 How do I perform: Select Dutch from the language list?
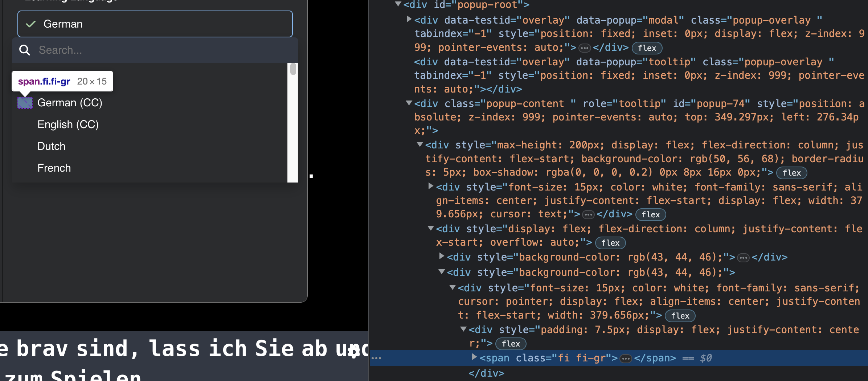(x=51, y=146)
